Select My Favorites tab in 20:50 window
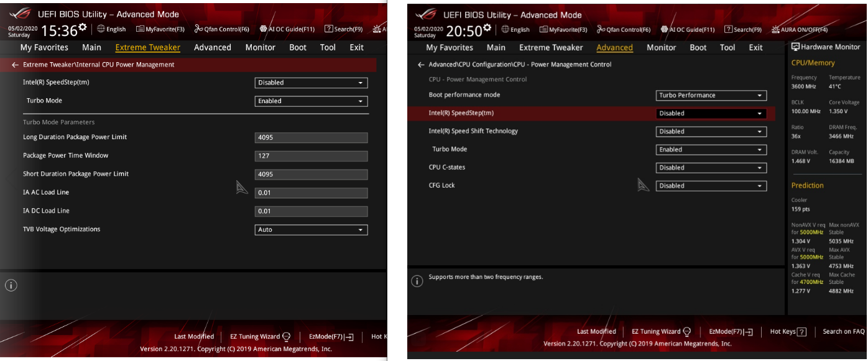Viewport: 868px width, 361px height. 450,47
